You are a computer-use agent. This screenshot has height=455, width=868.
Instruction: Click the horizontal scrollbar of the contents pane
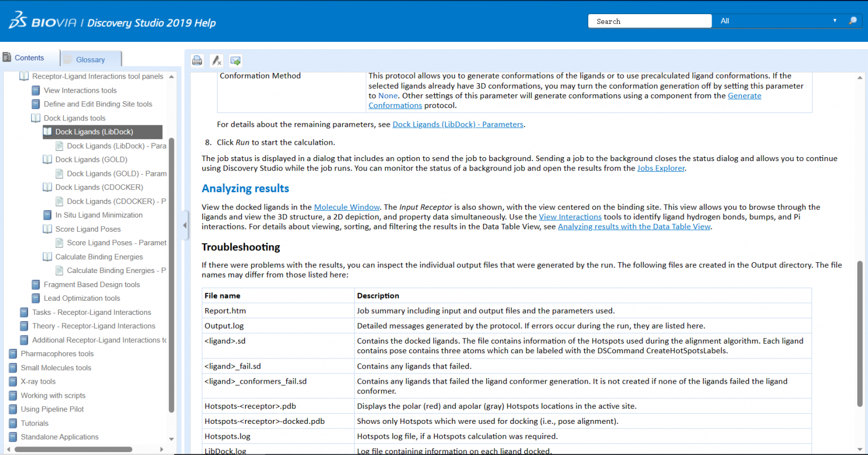coord(73,449)
